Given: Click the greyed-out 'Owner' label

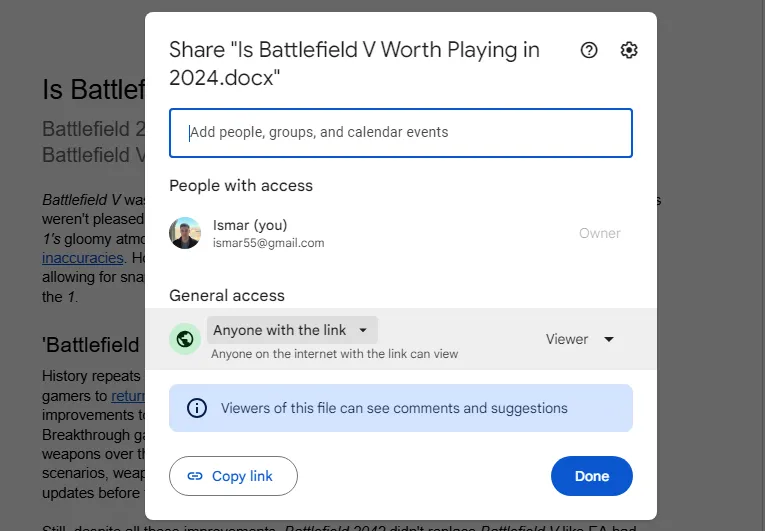Looking at the screenshot, I should point(600,233).
